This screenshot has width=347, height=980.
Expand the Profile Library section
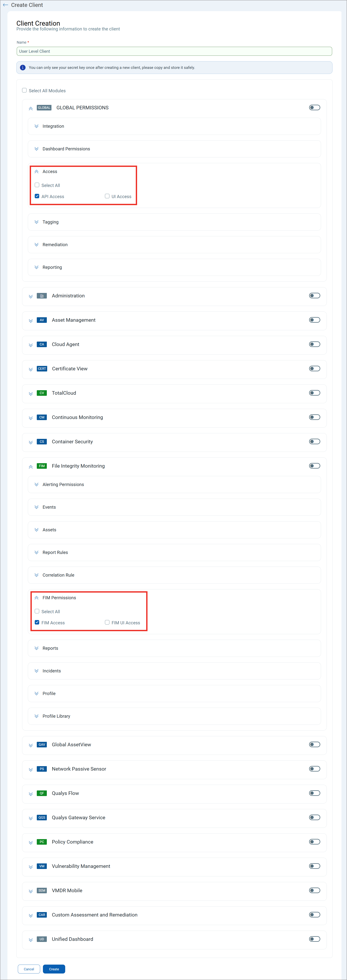[37, 716]
